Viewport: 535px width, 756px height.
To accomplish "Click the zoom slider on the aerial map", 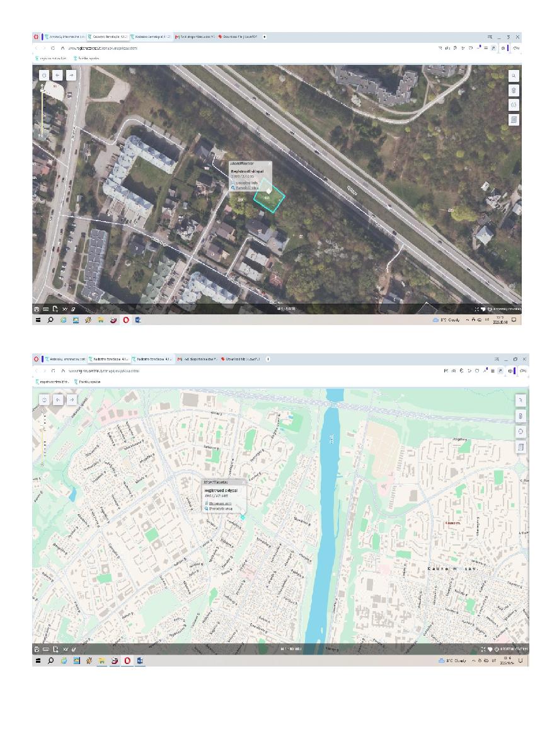I will (x=43, y=111).
